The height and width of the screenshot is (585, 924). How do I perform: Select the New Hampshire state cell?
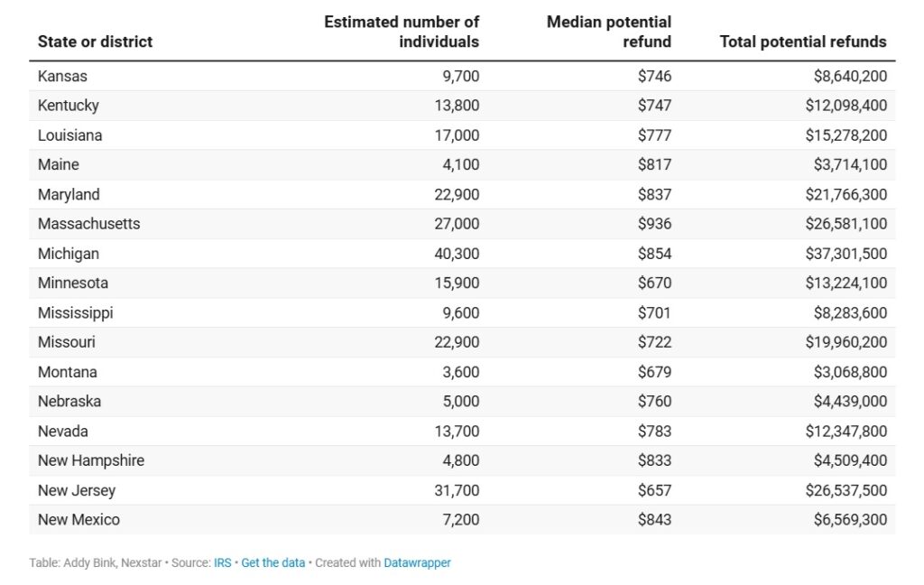click(90, 460)
